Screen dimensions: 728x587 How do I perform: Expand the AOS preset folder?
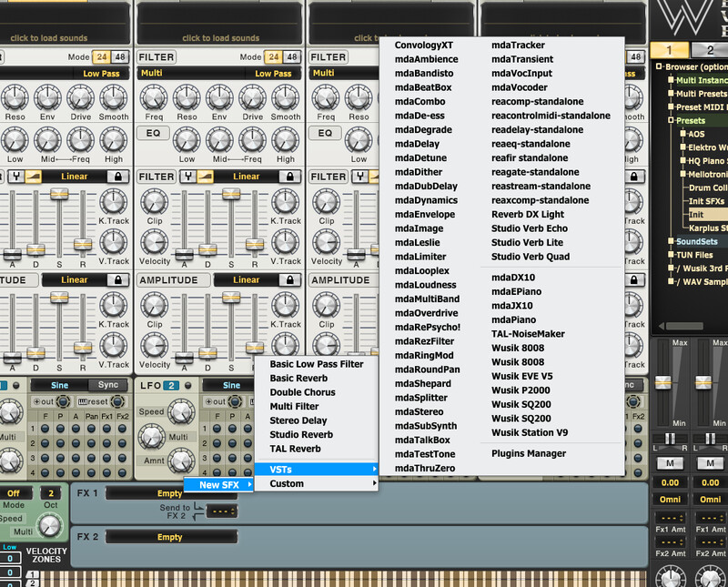point(683,134)
